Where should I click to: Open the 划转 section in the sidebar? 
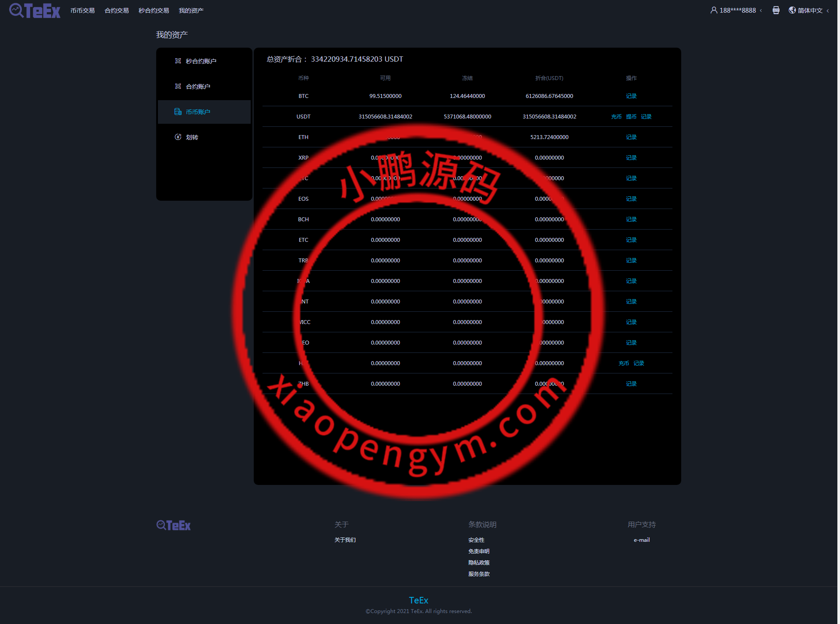tap(192, 137)
